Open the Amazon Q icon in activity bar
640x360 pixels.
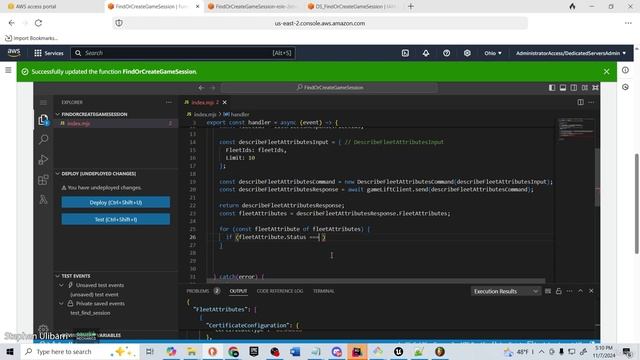pyautogui.click(x=43, y=199)
